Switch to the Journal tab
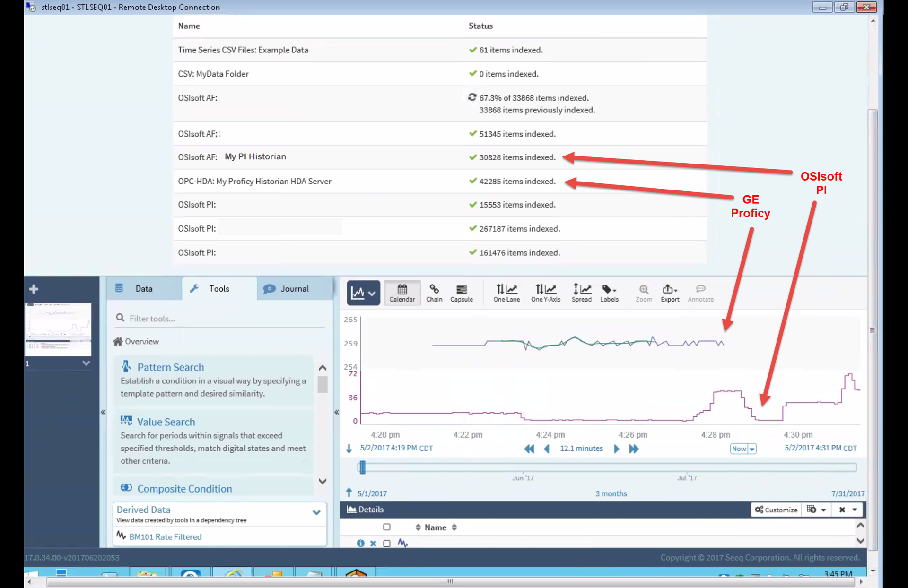 [x=294, y=288]
